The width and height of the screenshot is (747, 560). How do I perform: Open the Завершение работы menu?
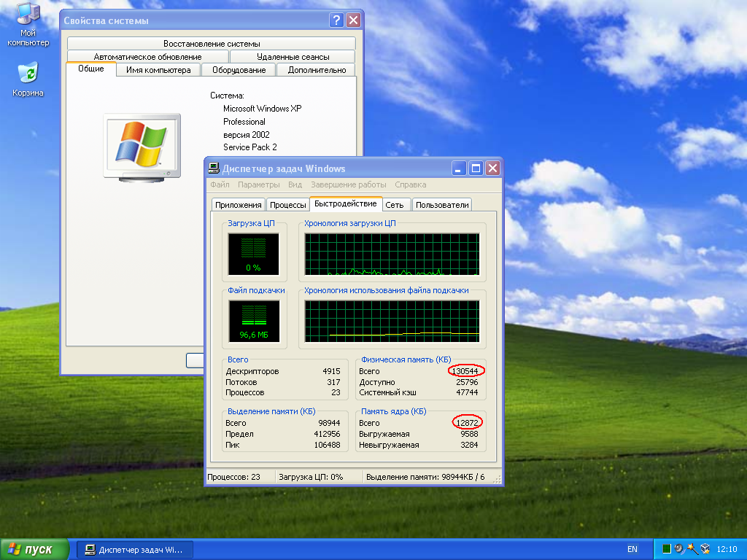[x=348, y=184]
